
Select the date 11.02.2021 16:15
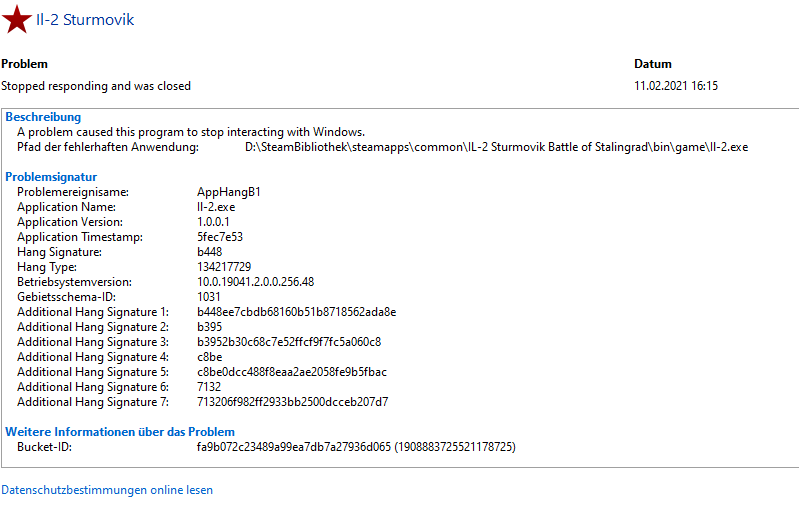(676, 86)
